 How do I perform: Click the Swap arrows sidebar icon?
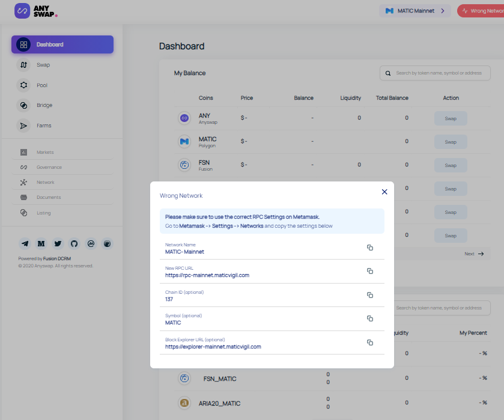click(23, 65)
